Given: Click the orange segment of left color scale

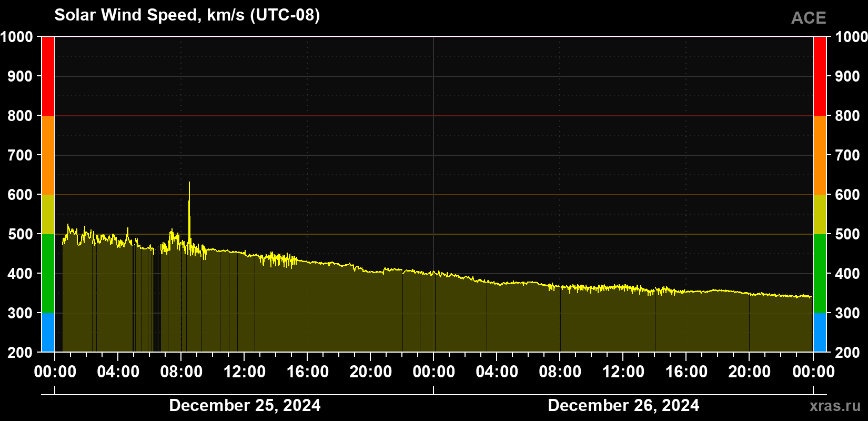Looking at the screenshot, I should [x=48, y=155].
